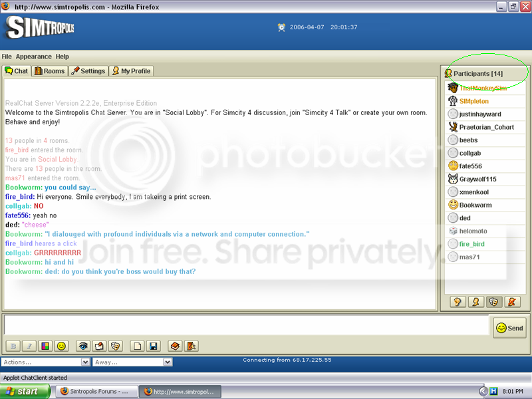Select fate556 in participants list
Image resolution: width=532 pixels, height=399 pixels.
pyautogui.click(x=485, y=166)
